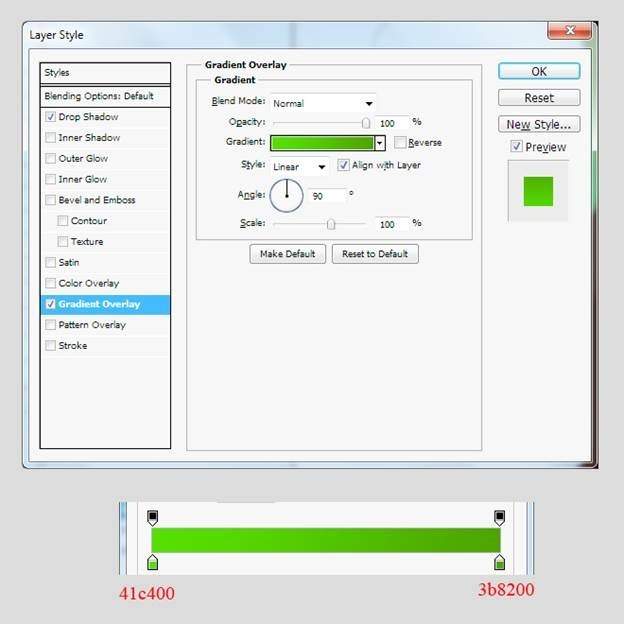
Task: Click the Angle value input field
Action: click(x=327, y=196)
